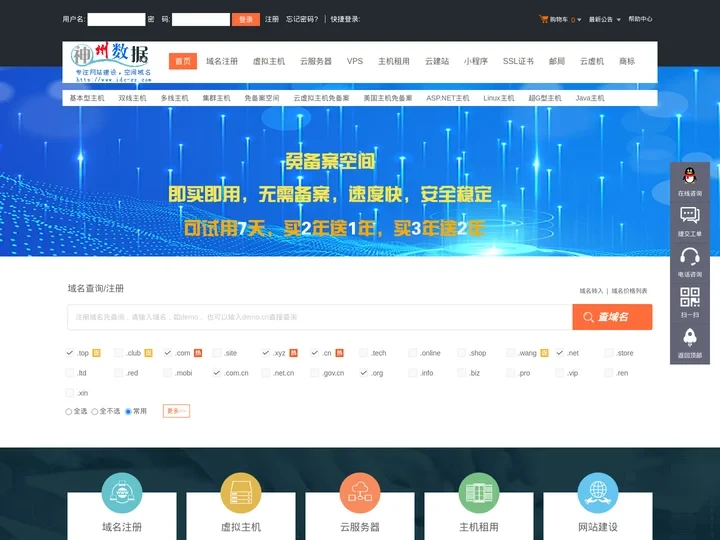Screen dimensions: 720x540
Task: Click the 网站建设 blue globe icon
Action: tap(597, 493)
